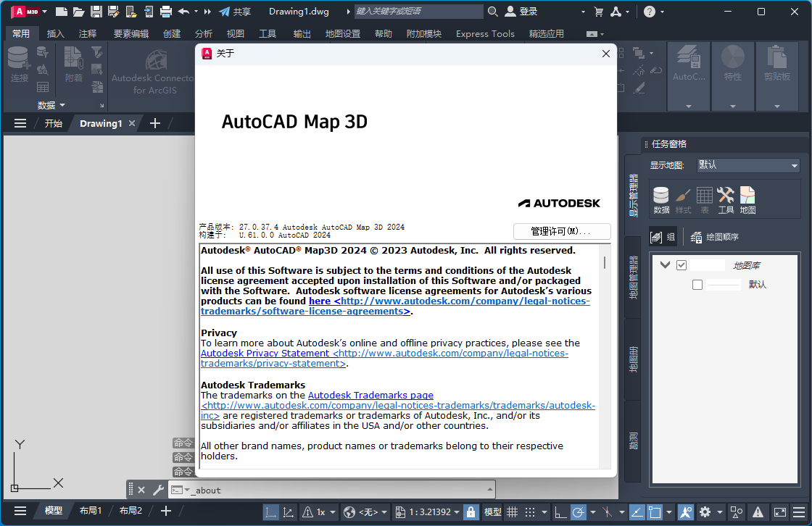Toggle drawing grid display in status bar
The width and height of the screenshot is (812, 526).
(512, 512)
